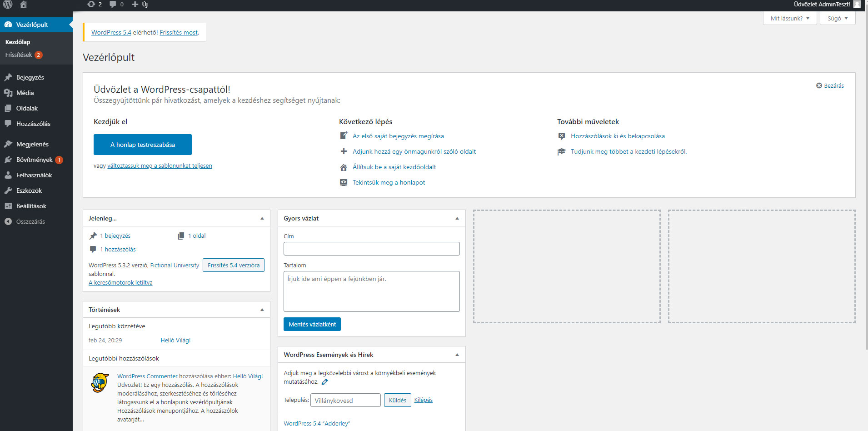The width and height of the screenshot is (868, 431).
Task: Click the 1 oldal link
Action: (x=197, y=236)
